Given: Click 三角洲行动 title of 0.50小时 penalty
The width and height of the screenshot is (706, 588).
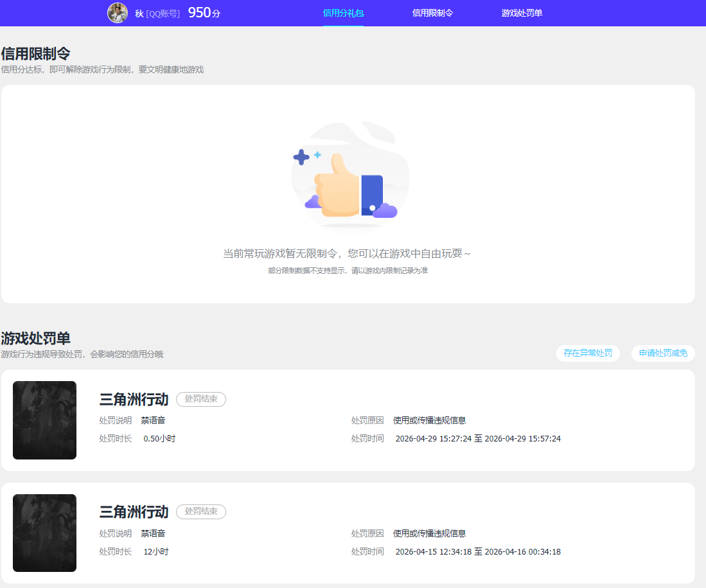Looking at the screenshot, I should [x=134, y=399].
